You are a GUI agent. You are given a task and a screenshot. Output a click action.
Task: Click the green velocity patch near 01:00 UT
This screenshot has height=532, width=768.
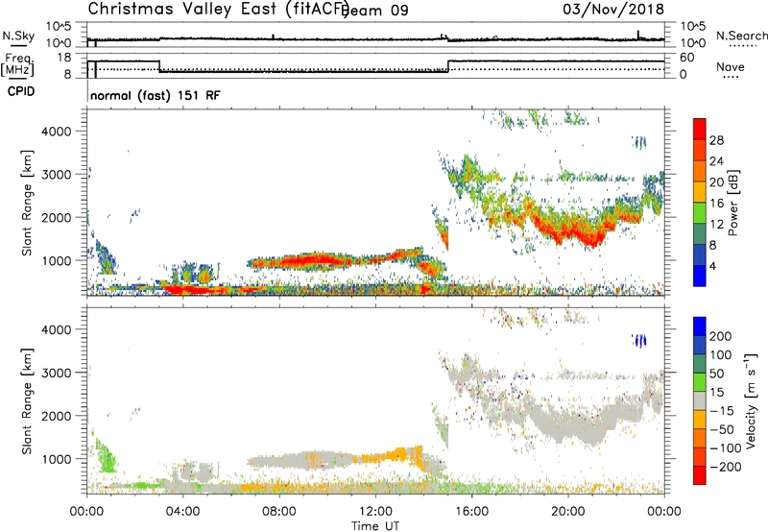click(106, 455)
